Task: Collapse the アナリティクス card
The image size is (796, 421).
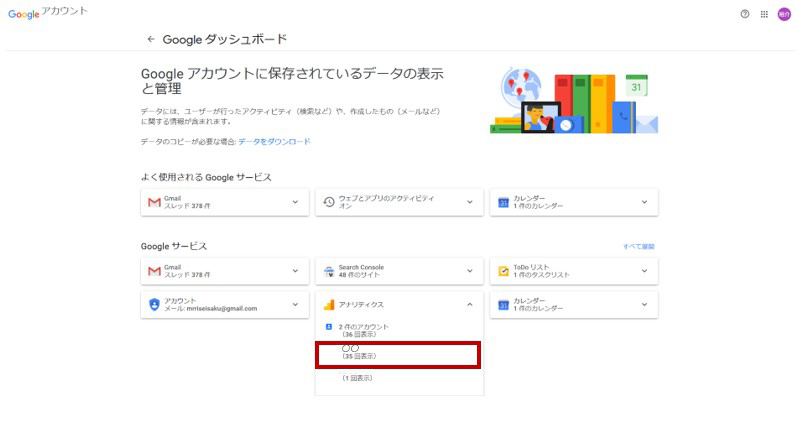Action: point(470,304)
